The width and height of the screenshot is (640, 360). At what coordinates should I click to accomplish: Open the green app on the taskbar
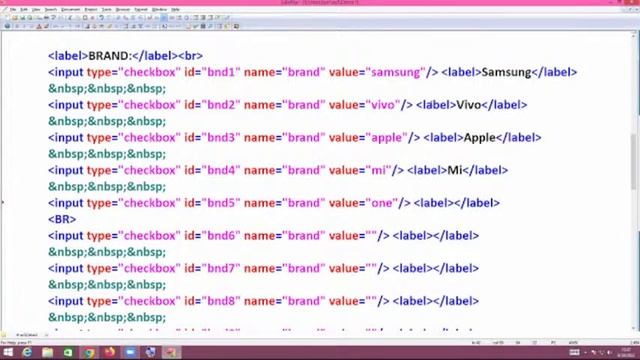point(68,352)
